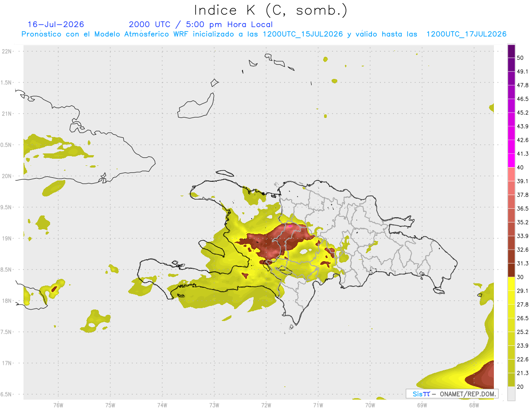This screenshot has height=411, width=532.
Task: Click the '17N' latitude label
Action: point(7,363)
